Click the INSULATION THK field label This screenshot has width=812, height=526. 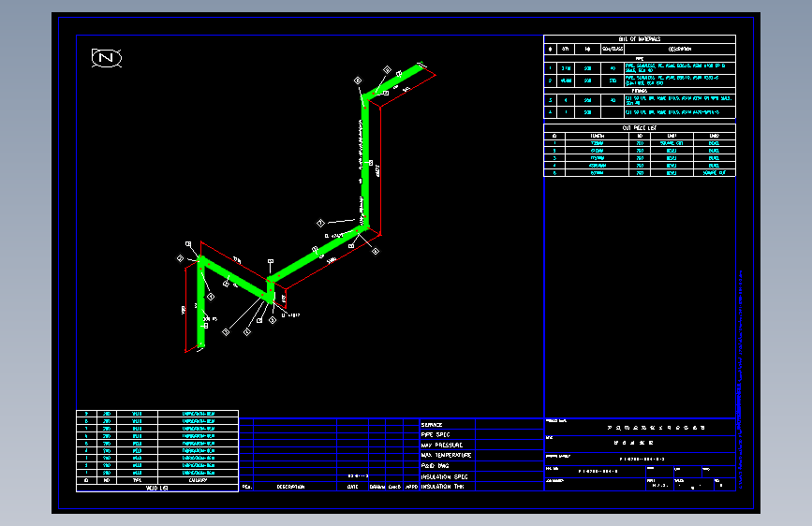443,487
